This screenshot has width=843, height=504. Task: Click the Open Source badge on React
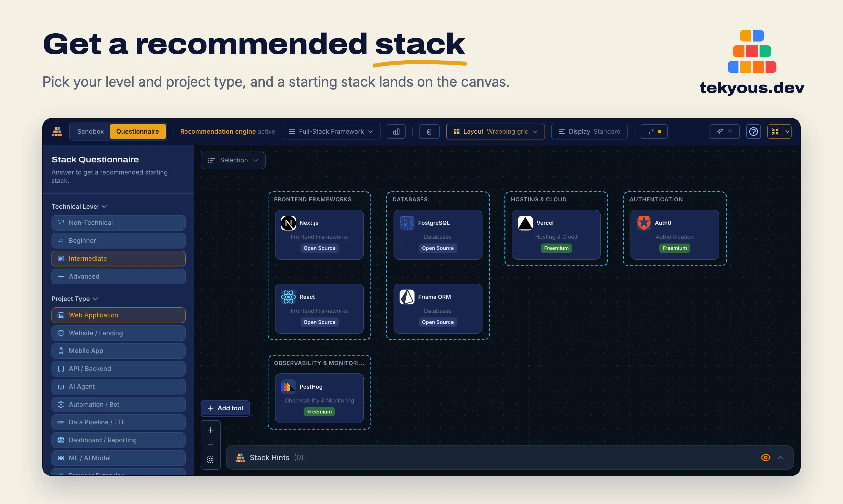click(319, 322)
